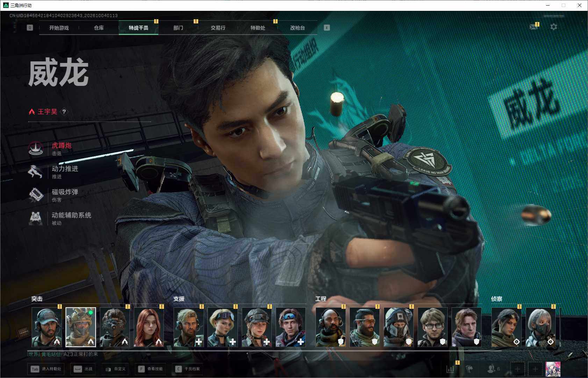Go to the 特勤处 tab
Viewport: 588px width, 378px height.
pos(258,28)
